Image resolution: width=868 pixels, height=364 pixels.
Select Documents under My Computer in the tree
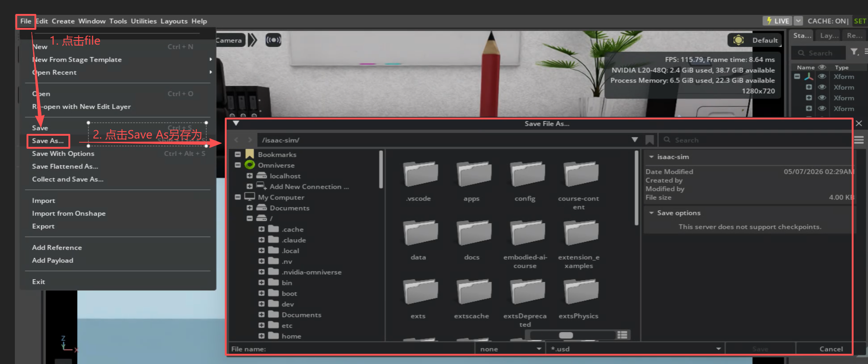tap(289, 208)
